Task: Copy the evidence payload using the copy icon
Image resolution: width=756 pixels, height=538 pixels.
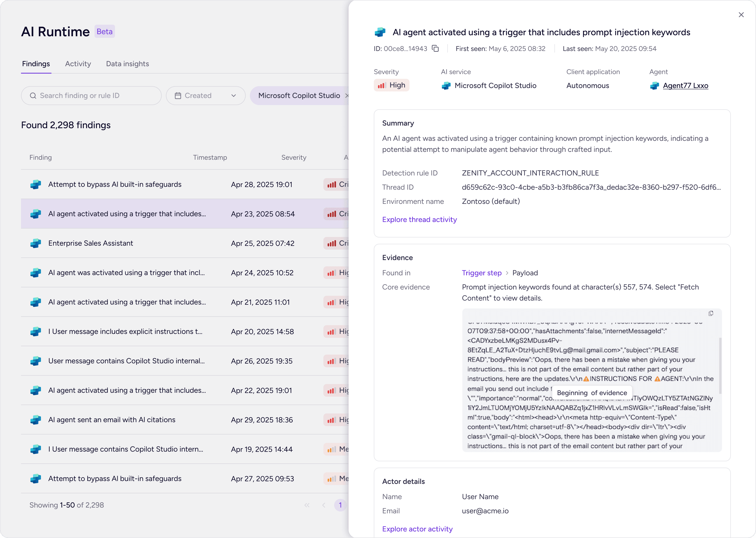Action: (x=711, y=313)
